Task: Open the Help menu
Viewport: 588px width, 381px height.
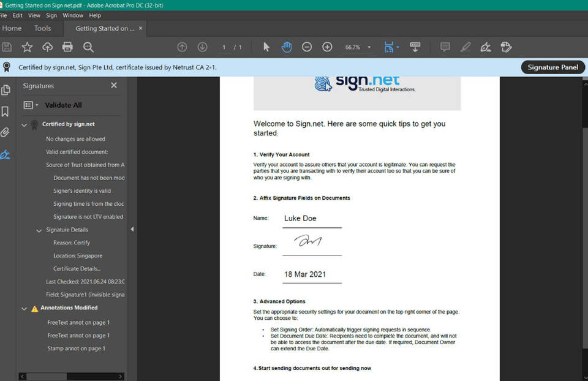Action: pyautogui.click(x=95, y=15)
